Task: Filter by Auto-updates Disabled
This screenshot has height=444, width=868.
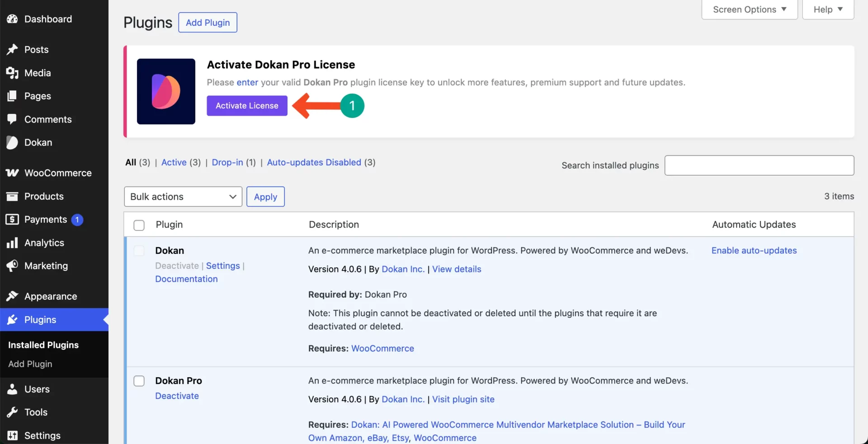Action: click(314, 163)
